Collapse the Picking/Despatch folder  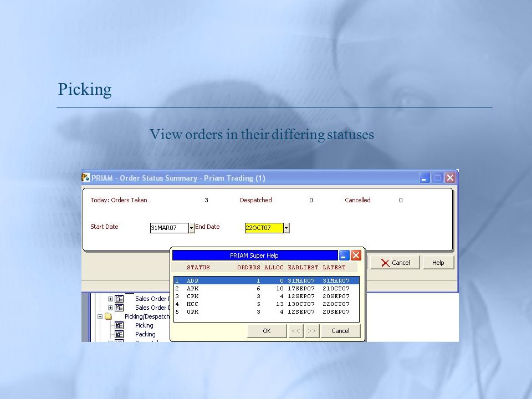(x=100, y=316)
